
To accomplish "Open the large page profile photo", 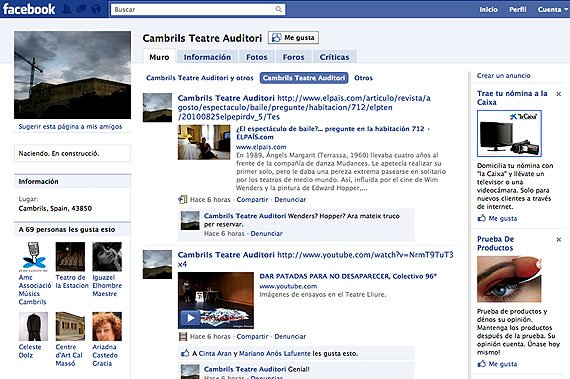I will pyautogui.click(x=72, y=75).
